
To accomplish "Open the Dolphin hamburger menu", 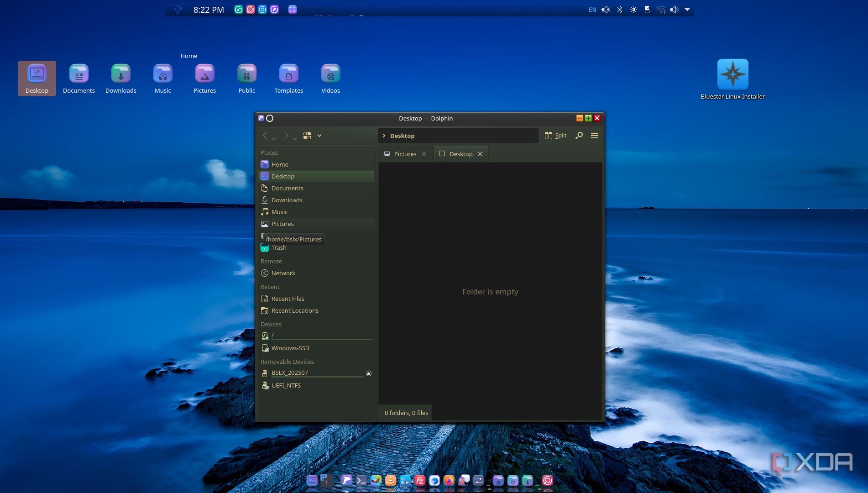I will [x=594, y=136].
